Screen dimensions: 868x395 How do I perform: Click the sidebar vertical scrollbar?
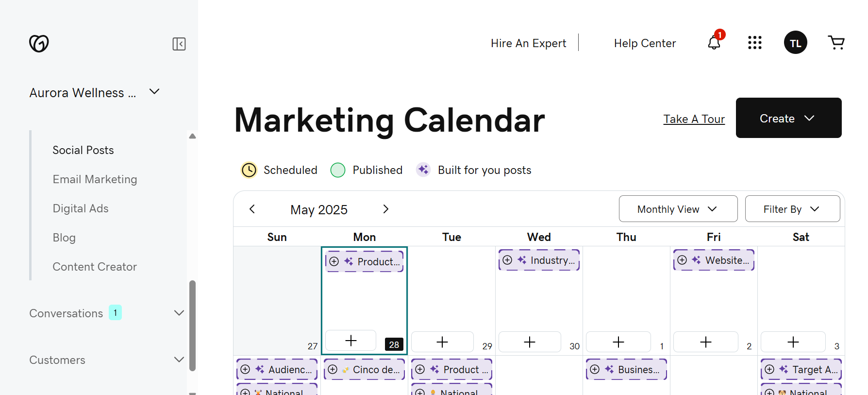(x=192, y=326)
